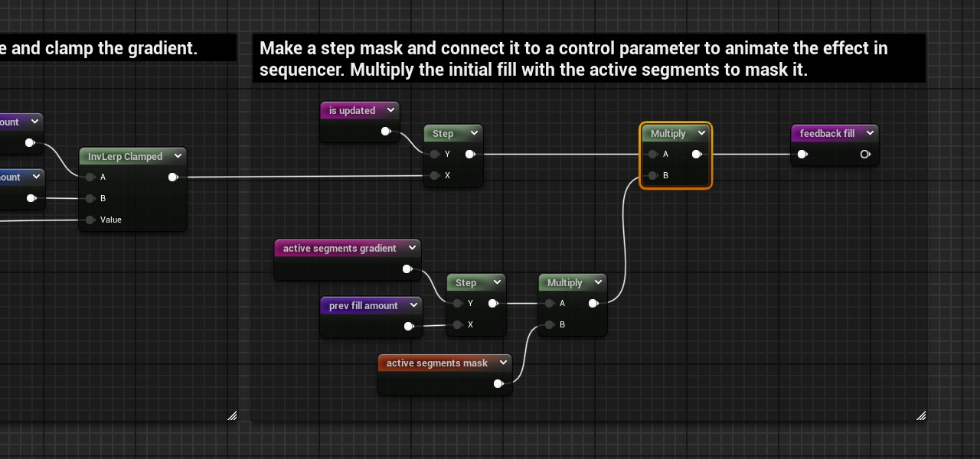Select the feedback fill node title
The image size is (980, 459).
tap(827, 133)
